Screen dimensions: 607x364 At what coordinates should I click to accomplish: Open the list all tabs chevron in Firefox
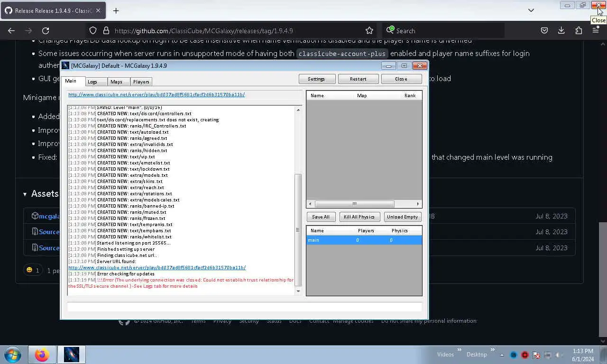(x=531, y=10)
